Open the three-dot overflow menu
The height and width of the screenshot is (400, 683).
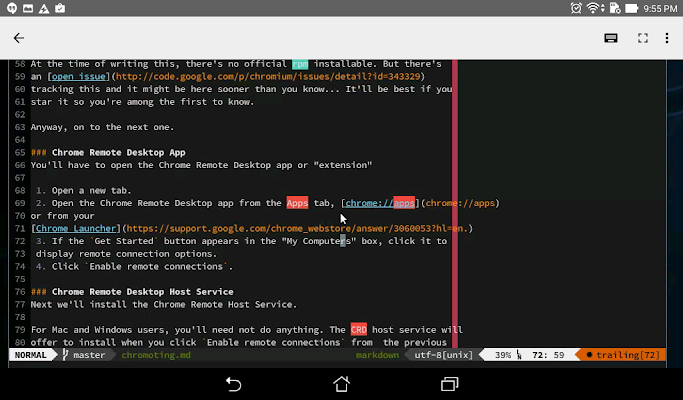667,38
